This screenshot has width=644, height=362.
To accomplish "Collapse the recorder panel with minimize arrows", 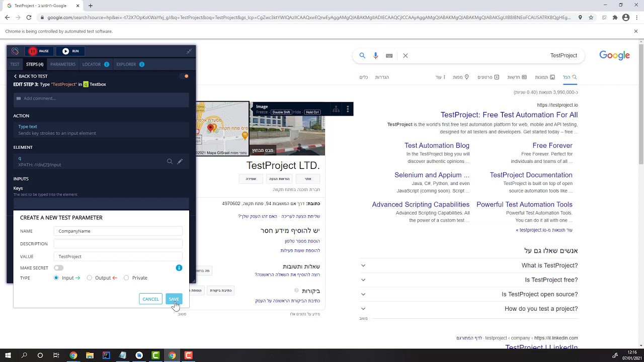I will pyautogui.click(x=189, y=51).
